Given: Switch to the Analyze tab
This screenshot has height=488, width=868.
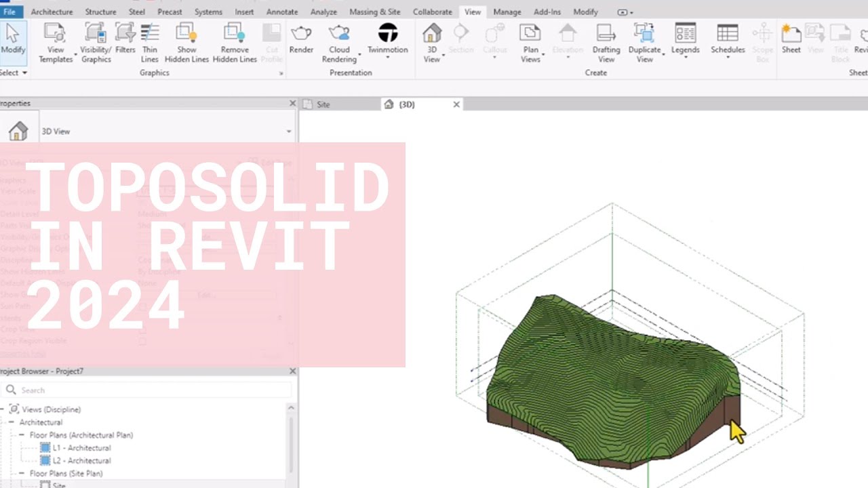Looking at the screenshot, I should point(323,12).
